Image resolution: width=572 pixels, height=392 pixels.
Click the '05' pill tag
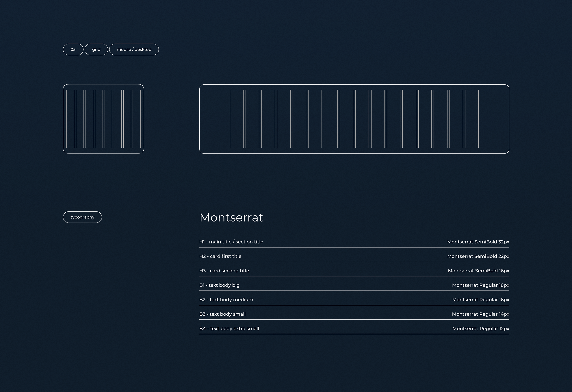click(73, 49)
